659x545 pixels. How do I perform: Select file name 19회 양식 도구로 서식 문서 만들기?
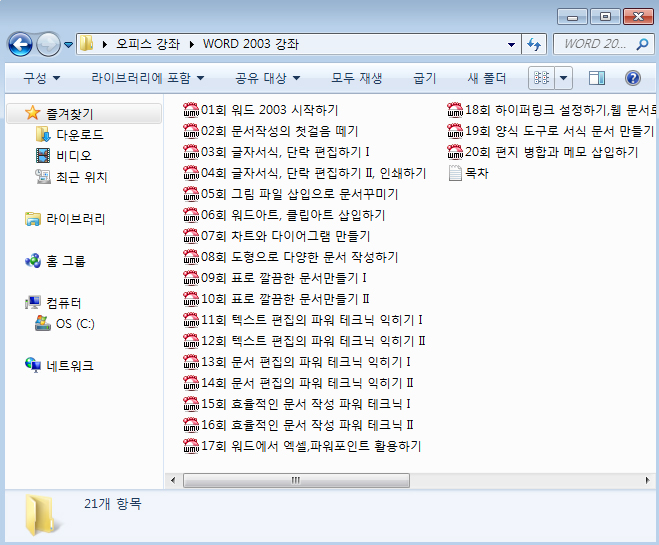click(560, 131)
